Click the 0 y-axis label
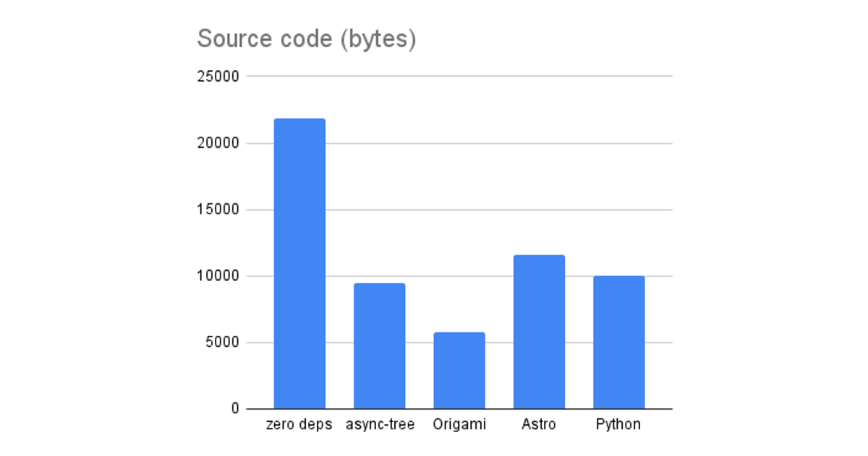Viewport: 868px width, 456px height. (x=236, y=409)
